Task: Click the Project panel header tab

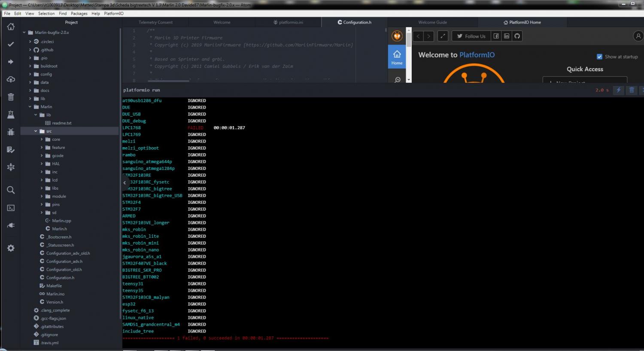Action: tap(71, 22)
